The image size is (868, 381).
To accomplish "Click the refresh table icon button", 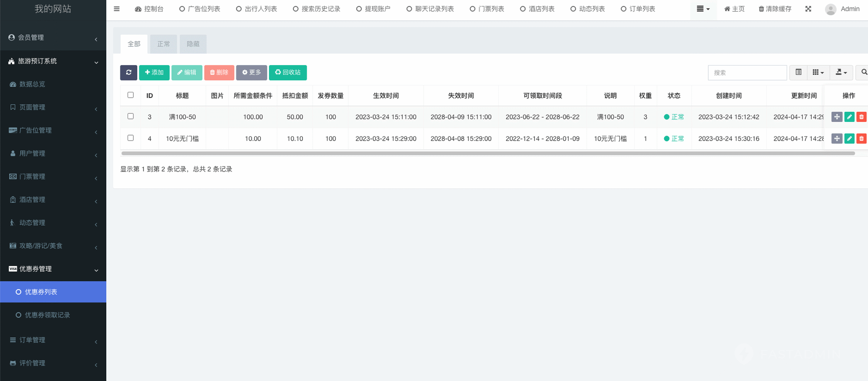I will click(128, 72).
